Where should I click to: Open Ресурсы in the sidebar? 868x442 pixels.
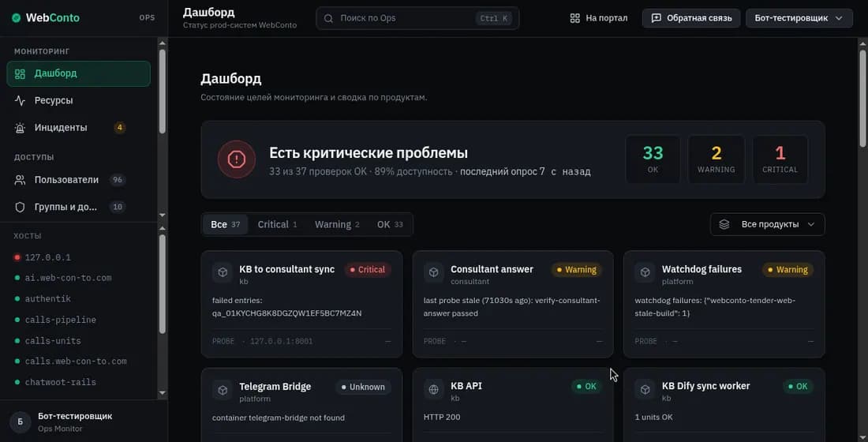(78, 100)
